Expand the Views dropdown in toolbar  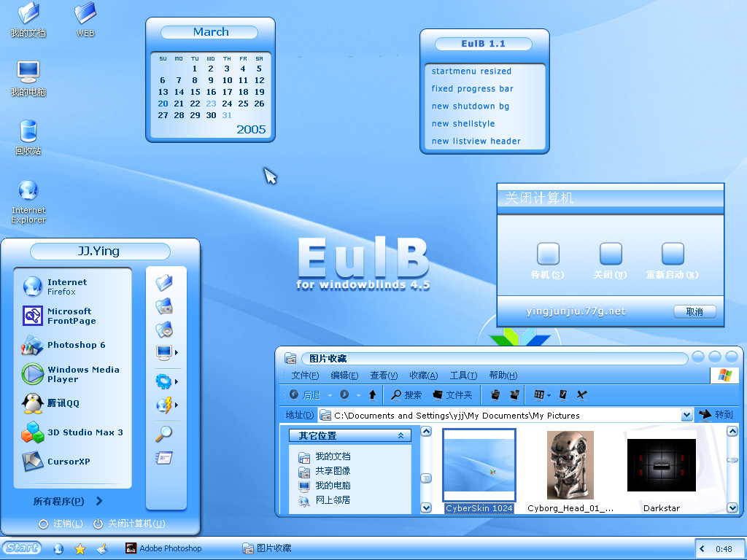click(542, 394)
